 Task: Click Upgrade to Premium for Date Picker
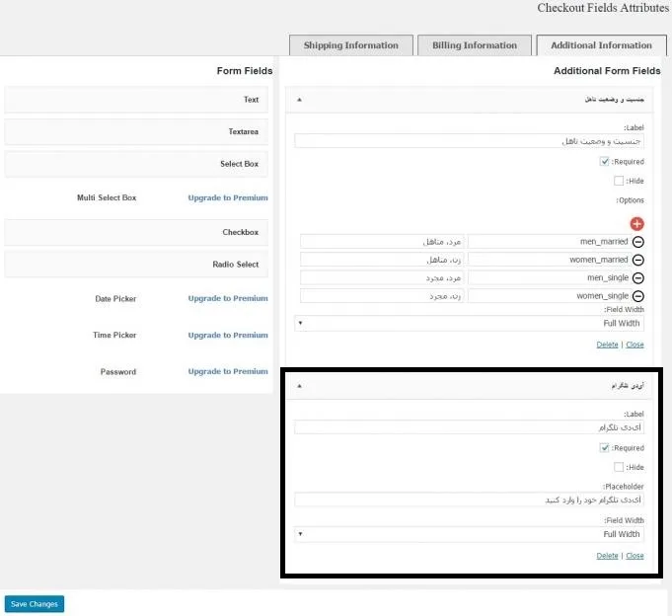coord(228,298)
